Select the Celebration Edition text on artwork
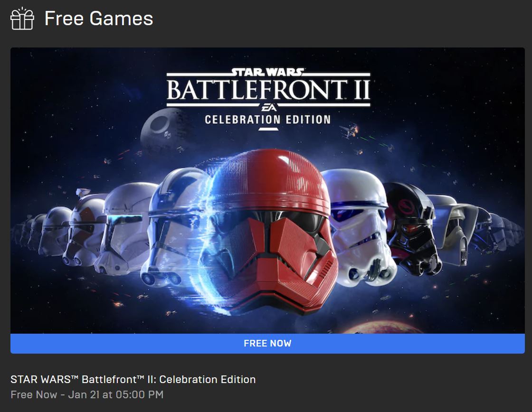The width and height of the screenshot is (532, 412). click(x=267, y=120)
